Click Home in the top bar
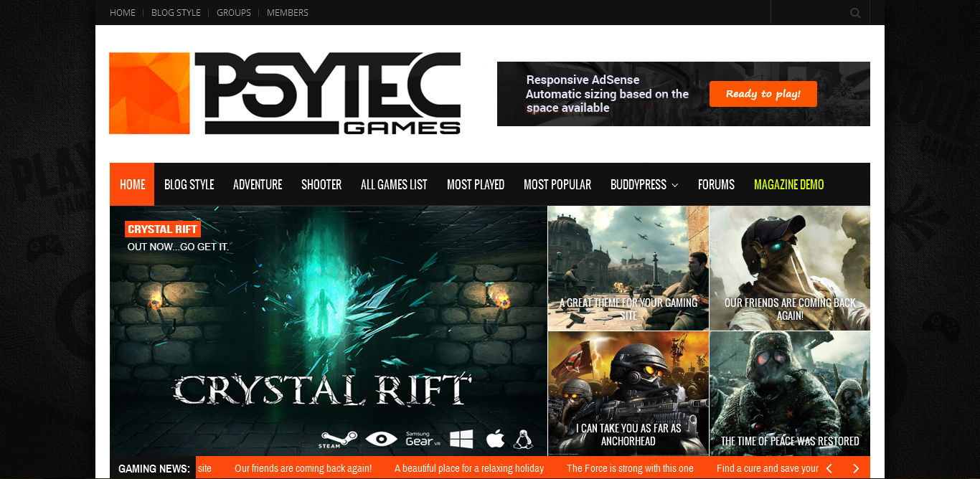 pyautogui.click(x=123, y=12)
